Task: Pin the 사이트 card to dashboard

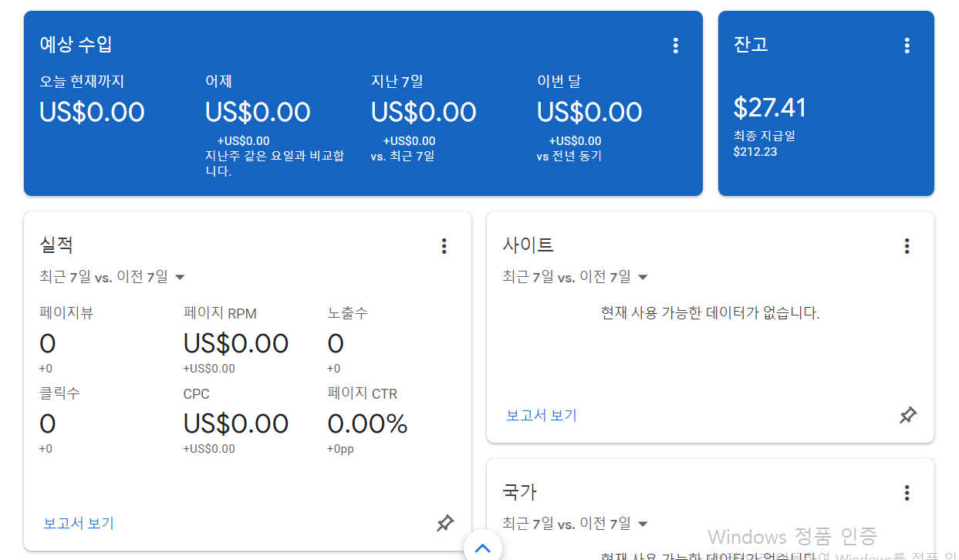Action: pos(908,415)
